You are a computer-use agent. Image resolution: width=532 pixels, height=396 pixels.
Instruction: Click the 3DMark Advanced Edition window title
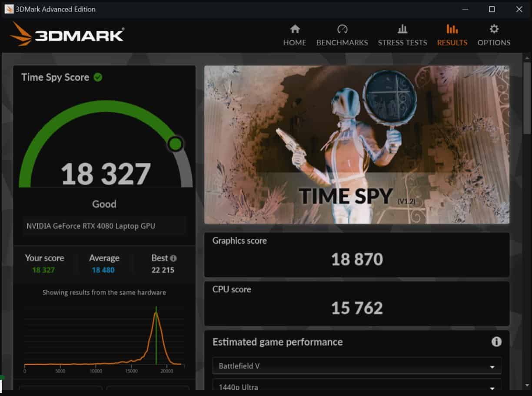click(56, 9)
